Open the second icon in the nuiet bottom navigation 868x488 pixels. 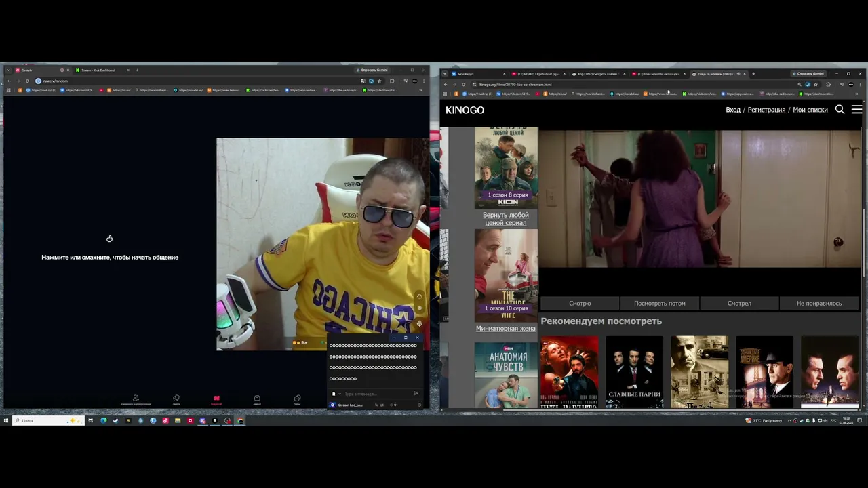176,399
